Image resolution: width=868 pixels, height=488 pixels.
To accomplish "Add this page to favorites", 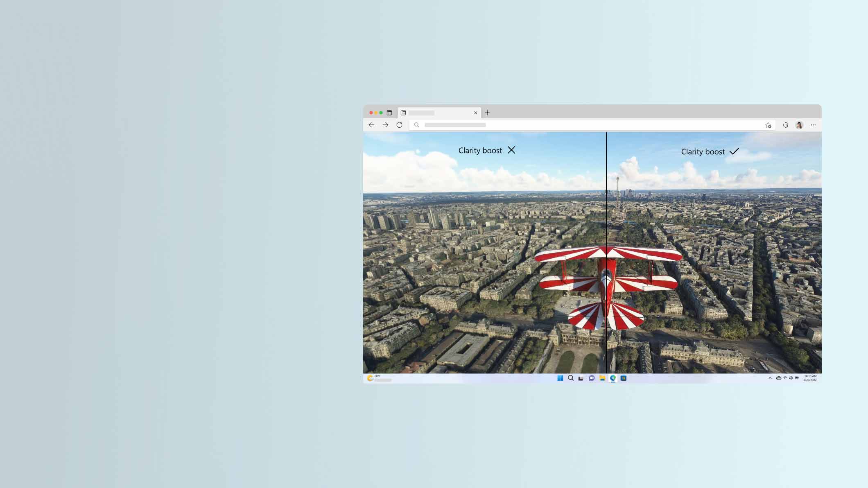I will tap(768, 125).
